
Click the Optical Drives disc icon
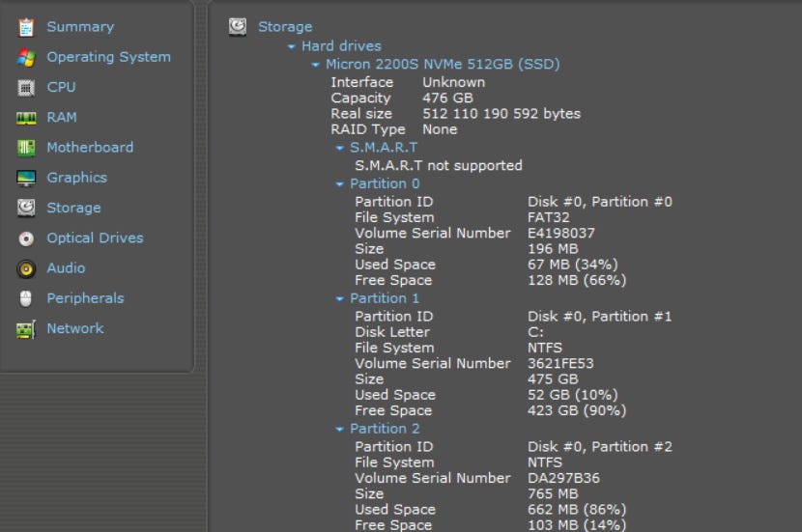pos(26,238)
